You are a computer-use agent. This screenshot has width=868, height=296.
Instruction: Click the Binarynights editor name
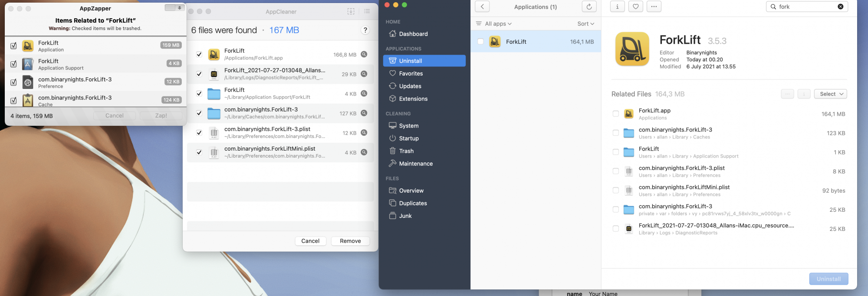coord(701,53)
